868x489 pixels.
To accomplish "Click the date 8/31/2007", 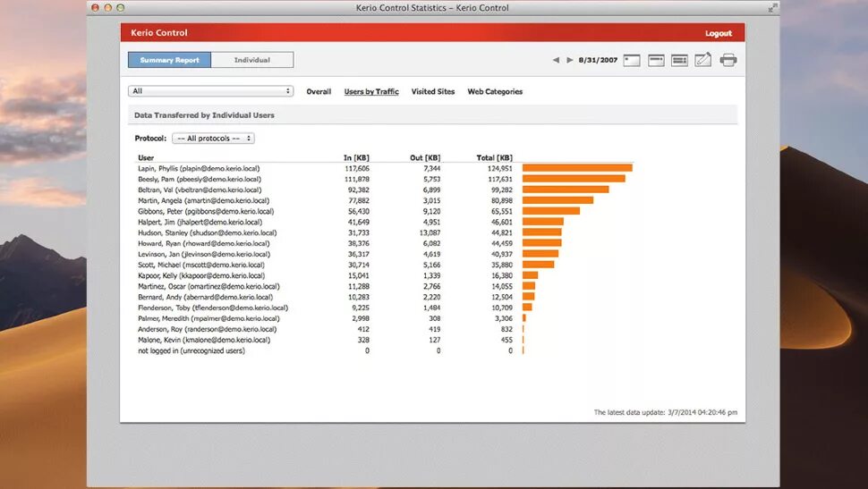I will coord(598,60).
